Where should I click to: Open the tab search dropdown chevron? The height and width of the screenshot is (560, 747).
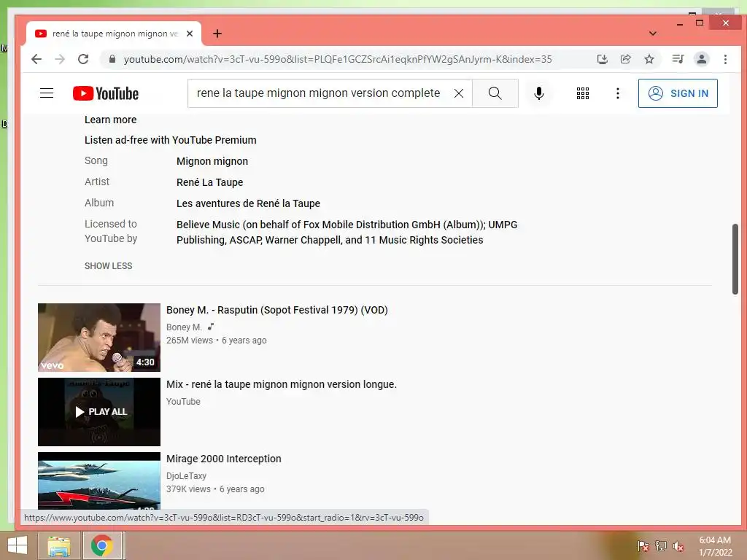[653, 34]
